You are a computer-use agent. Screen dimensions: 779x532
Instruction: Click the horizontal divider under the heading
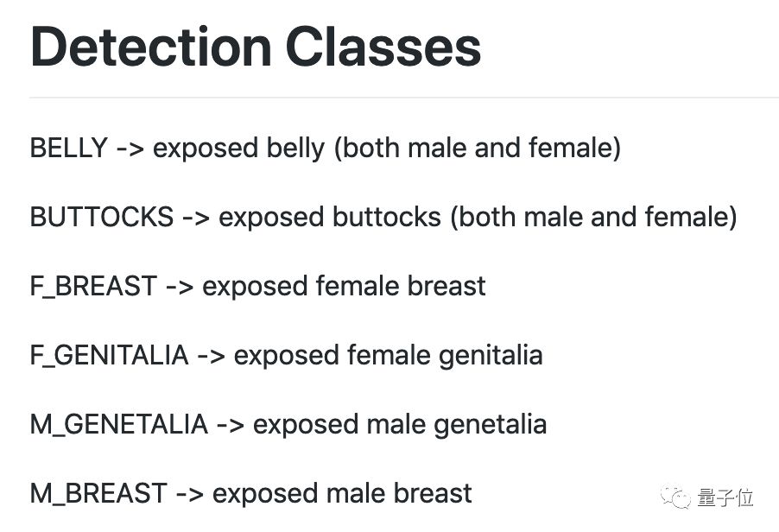coord(403,98)
